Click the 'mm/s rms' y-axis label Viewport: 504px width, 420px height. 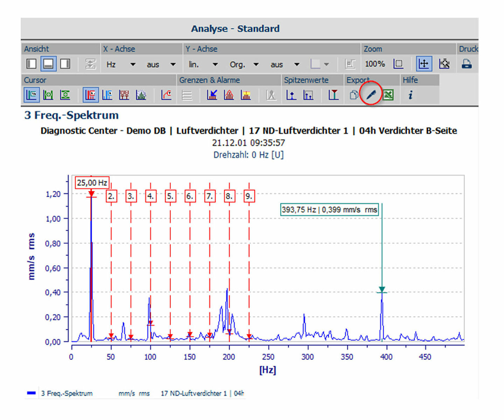point(31,257)
